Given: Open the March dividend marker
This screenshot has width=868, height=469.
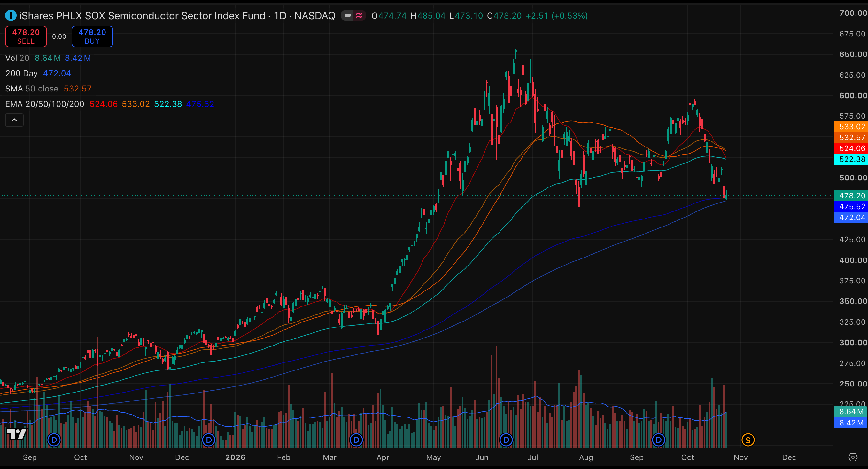Looking at the screenshot, I should (x=356, y=440).
